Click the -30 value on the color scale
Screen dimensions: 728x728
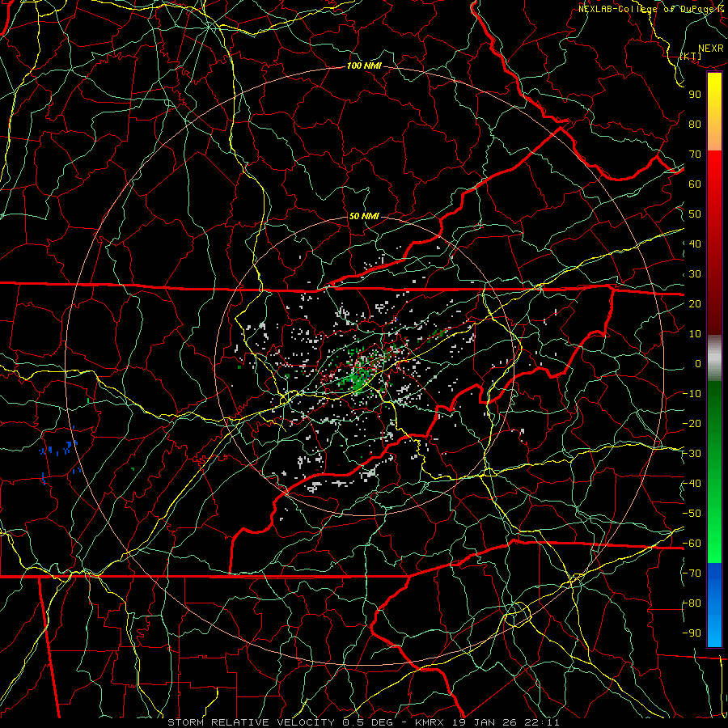coord(692,454)
